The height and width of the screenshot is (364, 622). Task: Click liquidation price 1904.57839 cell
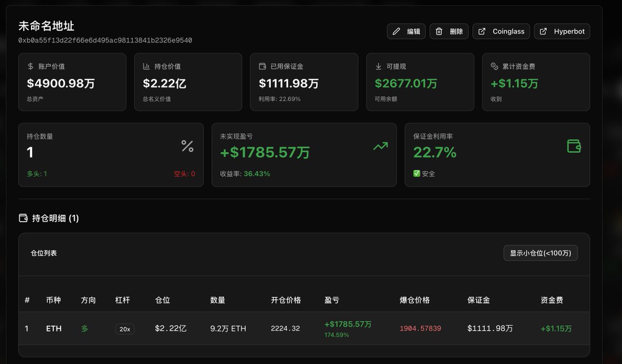pyautogui.click(x=420, y=329)
